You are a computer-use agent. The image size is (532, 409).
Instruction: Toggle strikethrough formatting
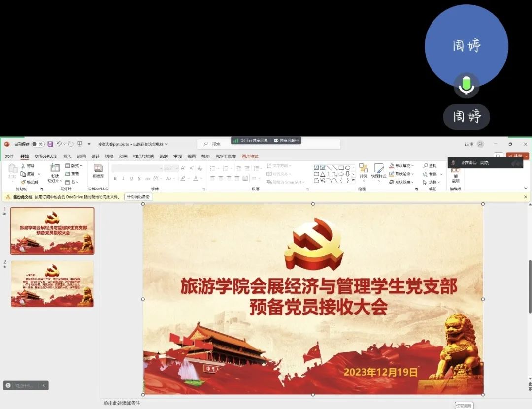tap(148, 178)
